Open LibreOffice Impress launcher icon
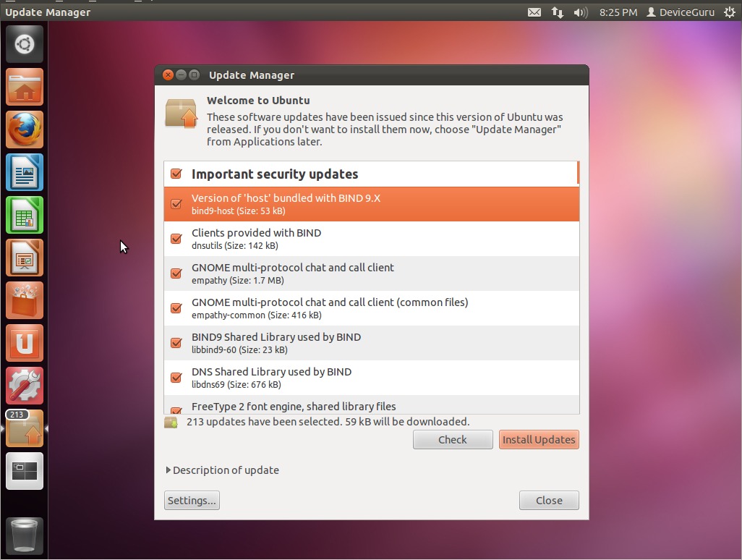The image size is (742, 560). point(25,258)
